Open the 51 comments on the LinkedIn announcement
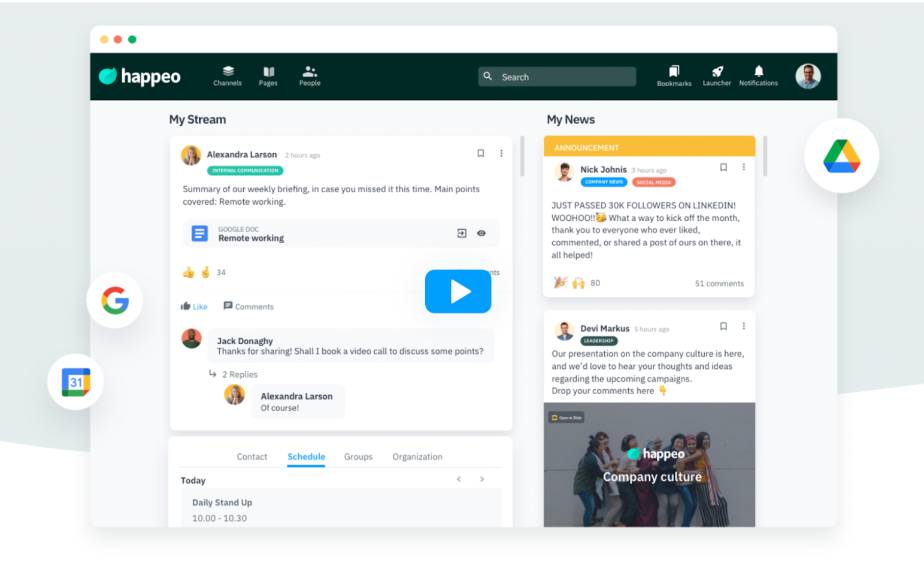Viewport: 924px width, 576px height. tap(719, 283)
